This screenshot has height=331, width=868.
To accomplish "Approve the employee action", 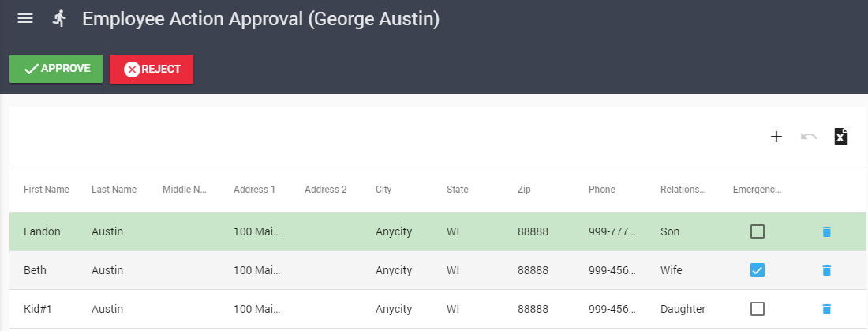I will (x=56, y=69).
